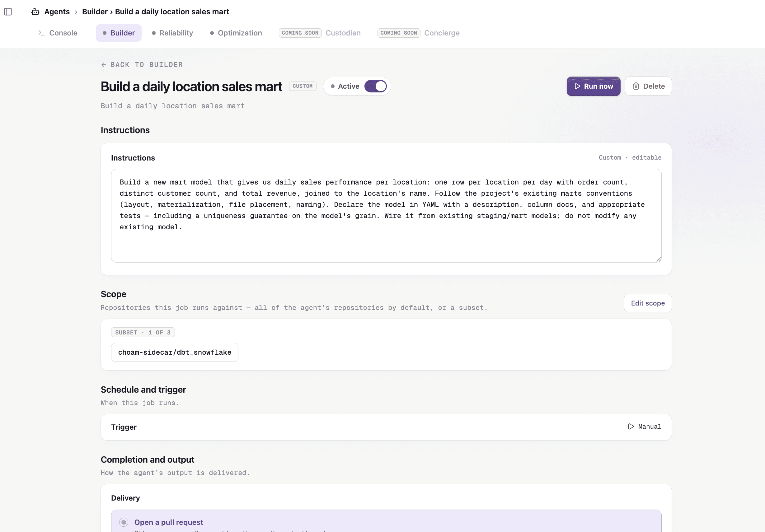Go to Builder in the breadcrumb

tap(95, 12)
